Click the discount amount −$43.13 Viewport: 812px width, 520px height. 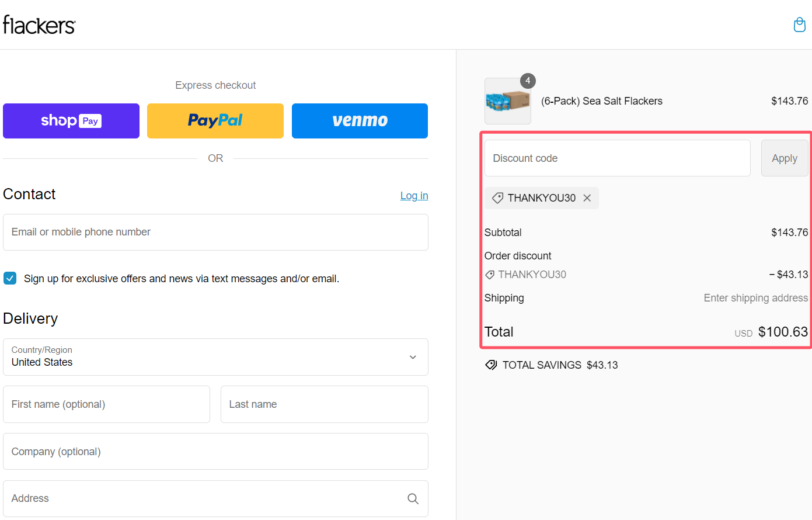[789, 275]
